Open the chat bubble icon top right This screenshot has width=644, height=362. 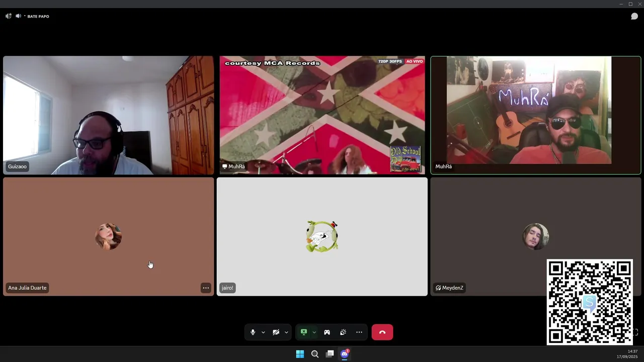634,16
